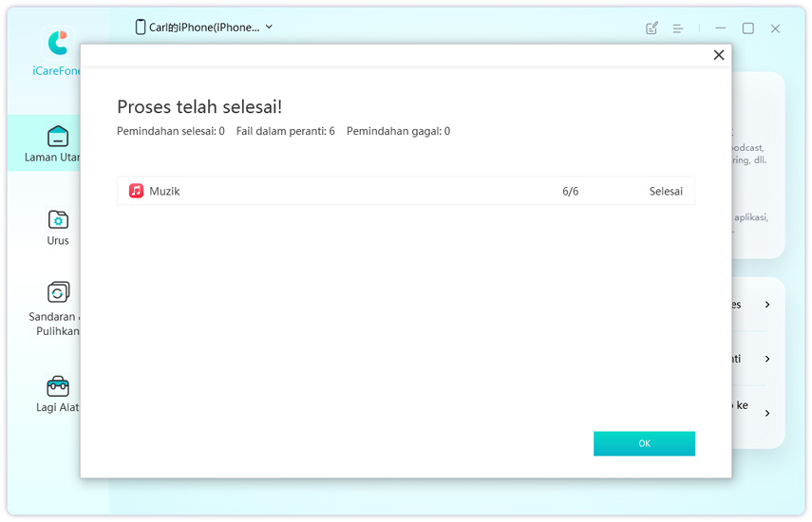
Task: Open the hamburger menu icon in title bar
Action: pos(678,28)
